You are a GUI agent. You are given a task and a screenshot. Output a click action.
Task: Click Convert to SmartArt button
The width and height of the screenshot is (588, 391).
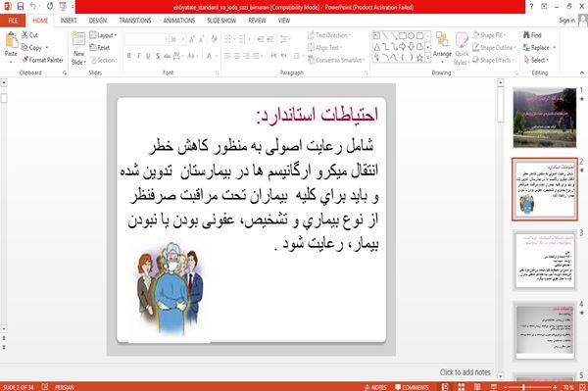(336, 60)
